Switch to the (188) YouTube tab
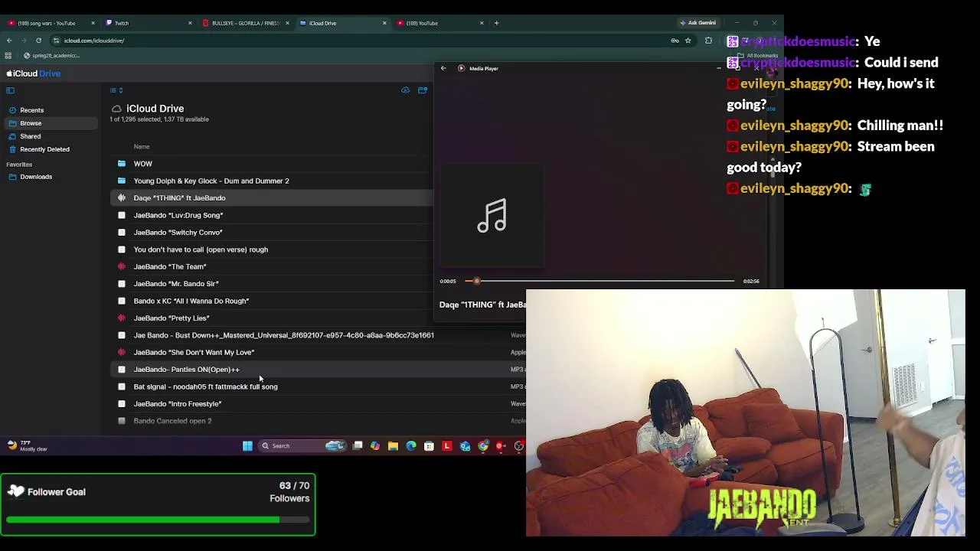The height and width of the screenshot is (551, 980). click(x=440, y=23)
